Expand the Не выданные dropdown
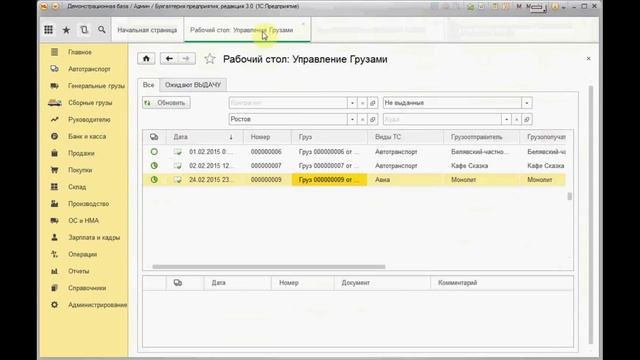The image size is (640, 360). (527, 103)
